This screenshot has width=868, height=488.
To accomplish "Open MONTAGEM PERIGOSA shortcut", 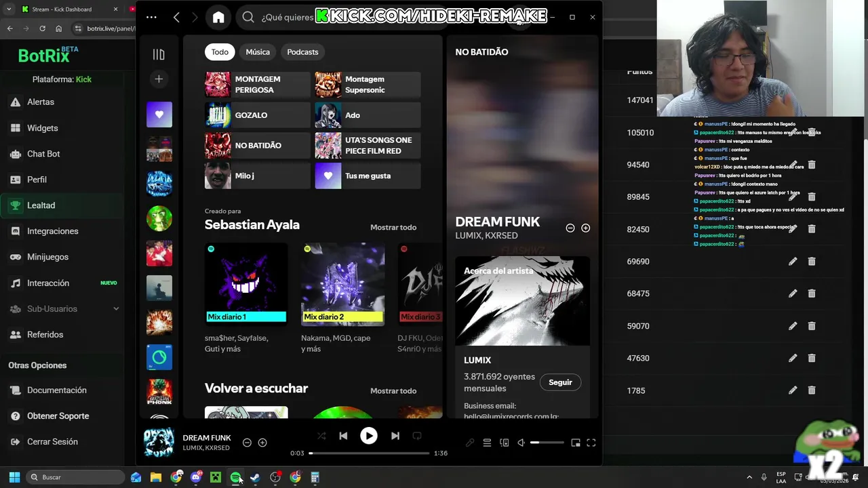I will (257, 85).
